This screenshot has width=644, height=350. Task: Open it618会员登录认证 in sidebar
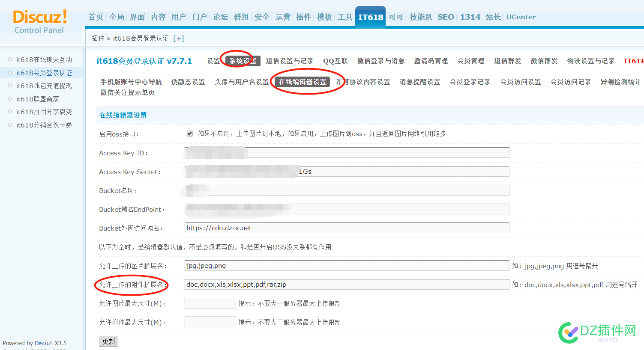click(44, 73)
